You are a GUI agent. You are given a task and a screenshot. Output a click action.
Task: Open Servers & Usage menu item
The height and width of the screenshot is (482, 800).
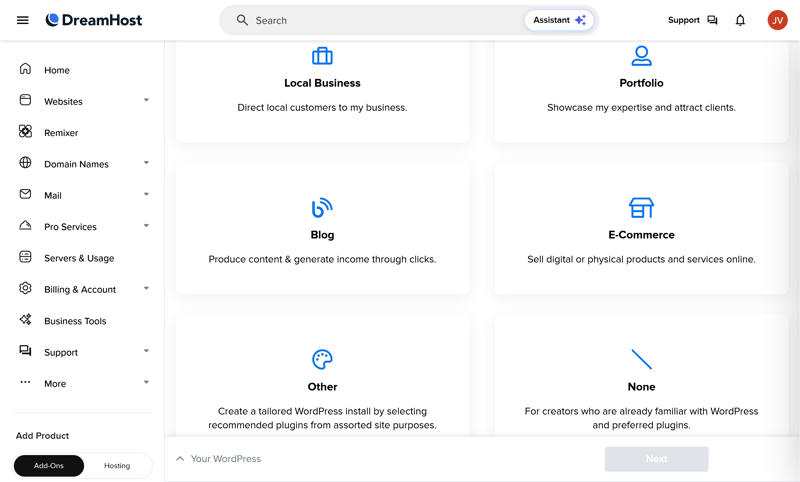pos(79,258)
